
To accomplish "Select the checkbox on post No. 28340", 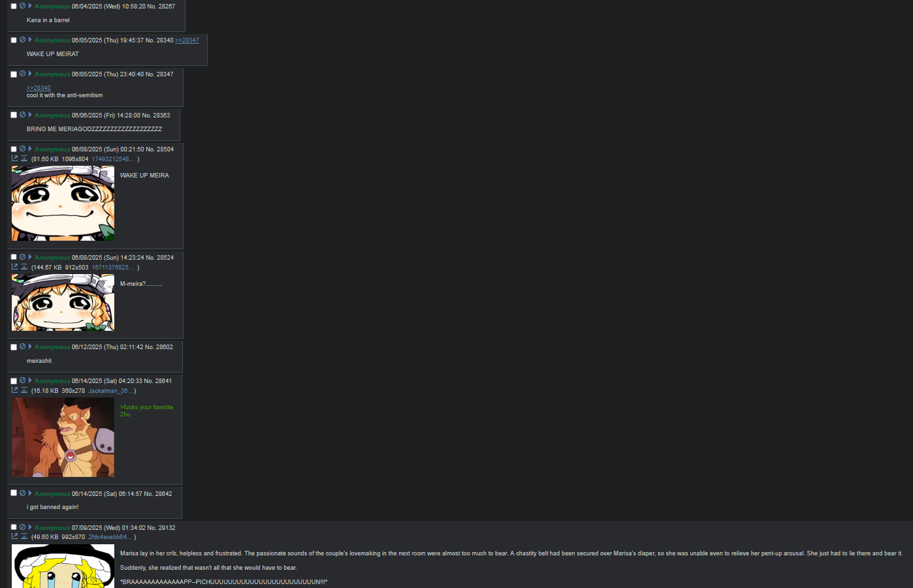I will point(14,40).
